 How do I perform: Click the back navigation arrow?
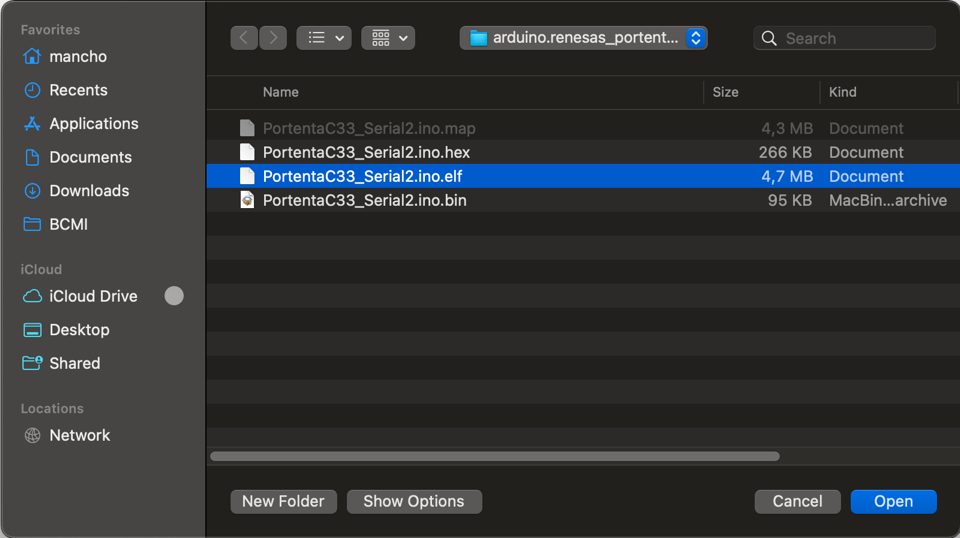click(x=244, y=38)
